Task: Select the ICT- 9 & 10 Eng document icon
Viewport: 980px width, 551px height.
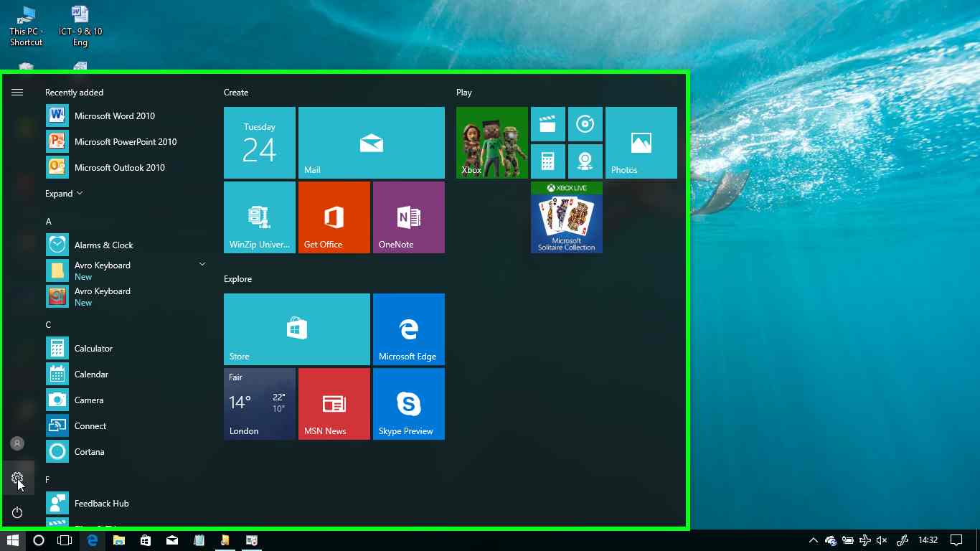Action: coord(80,26)
